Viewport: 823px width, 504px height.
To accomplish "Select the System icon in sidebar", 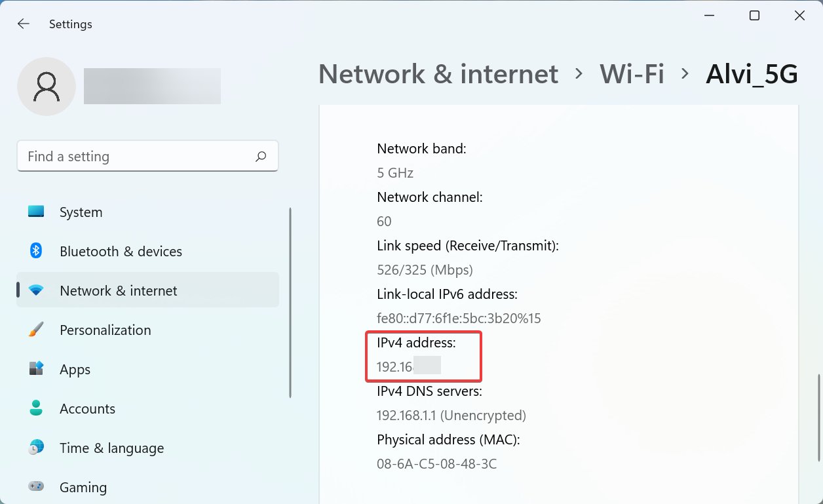I will (36, 212).
